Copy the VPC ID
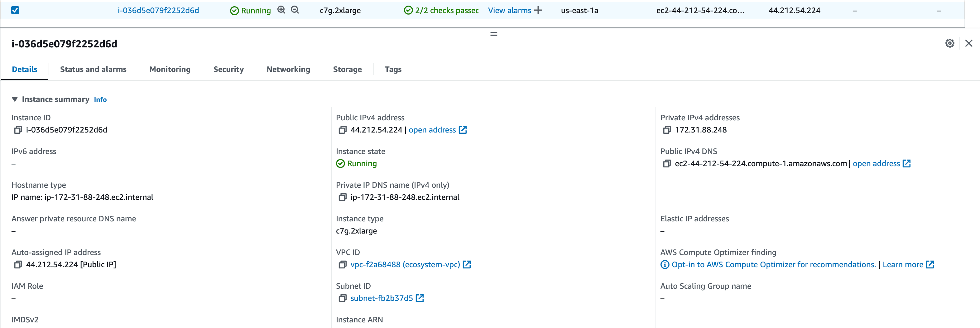Image resolution: width=980 pixels, height=328 pixels. tap(342, 265)
